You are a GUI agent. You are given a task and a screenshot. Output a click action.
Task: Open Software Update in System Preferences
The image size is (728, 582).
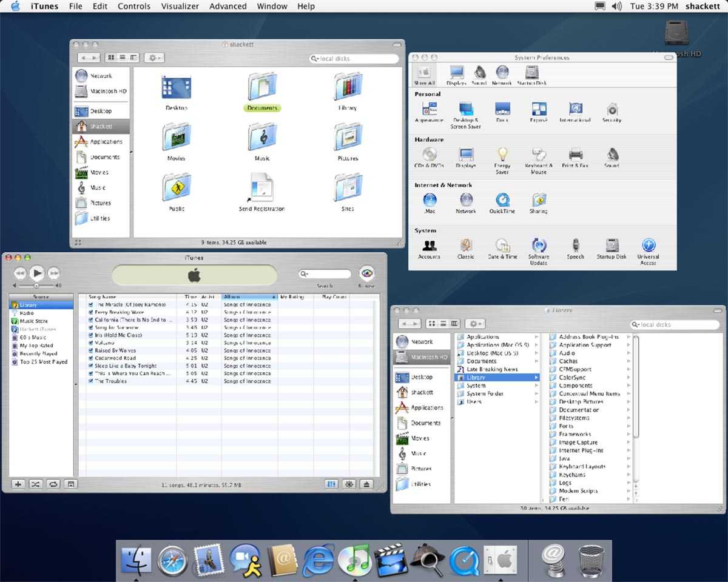pos(538,246)
